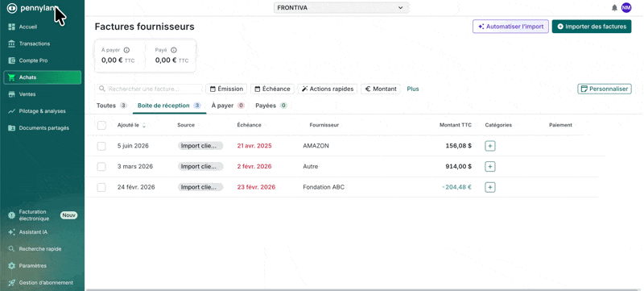Open the notifications bell icon

(x=614, y=7)
